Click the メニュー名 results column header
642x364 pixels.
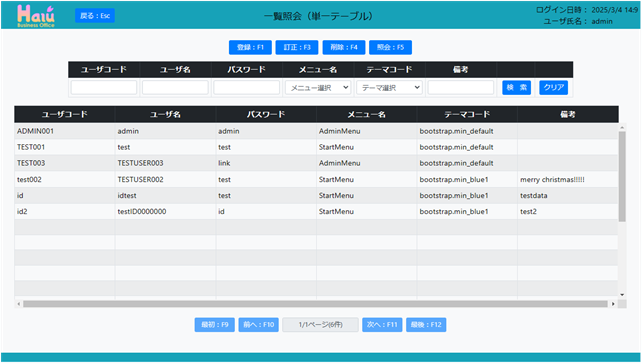[367, 114]
